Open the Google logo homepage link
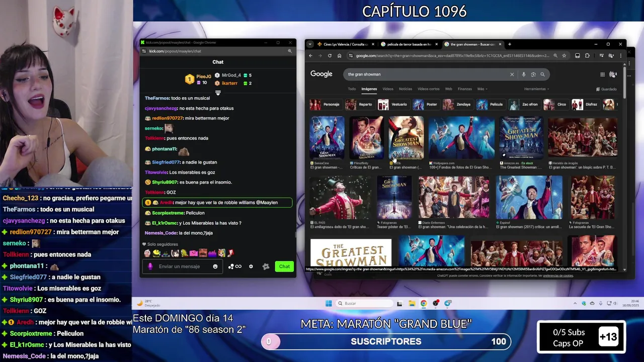Screen dimensions: 644x362 tap(321, 74)
